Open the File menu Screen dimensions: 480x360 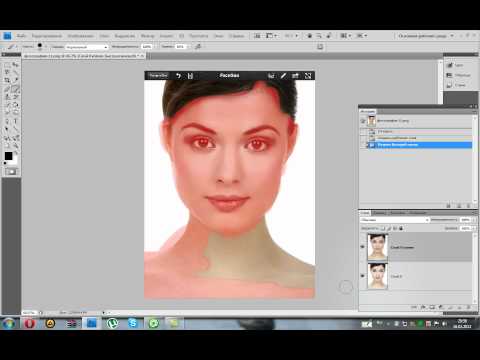click(21, 36)
